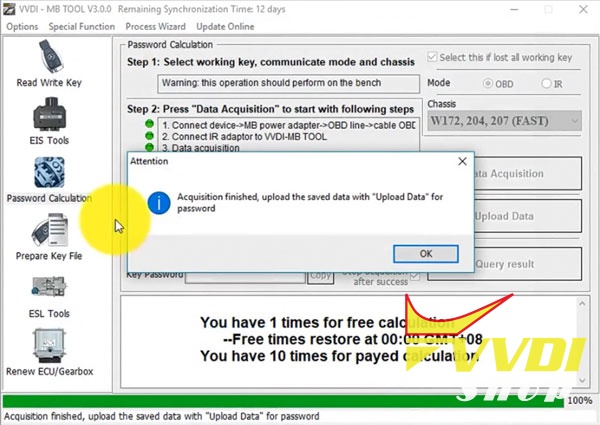Click the 100% progress value

click(x=580, y=401)
